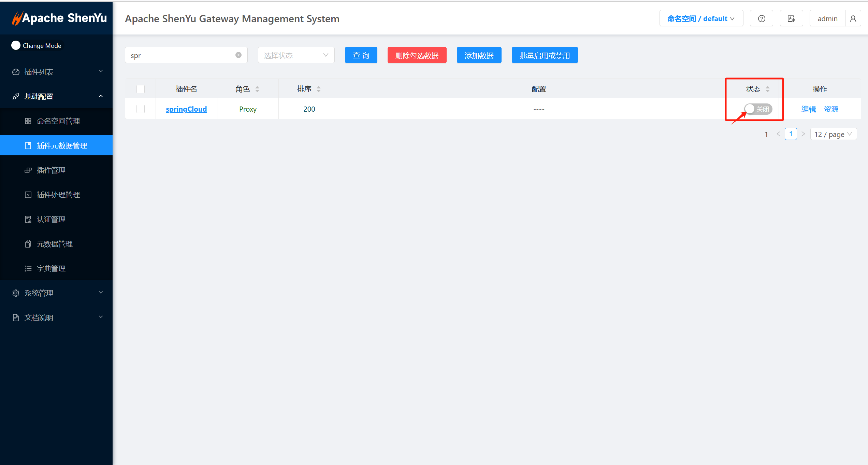Click the Apache ShenYu logo
Image resolution: width=868 pixels, height=465 pixels.
pyautogui.click(x=59, y=18)
